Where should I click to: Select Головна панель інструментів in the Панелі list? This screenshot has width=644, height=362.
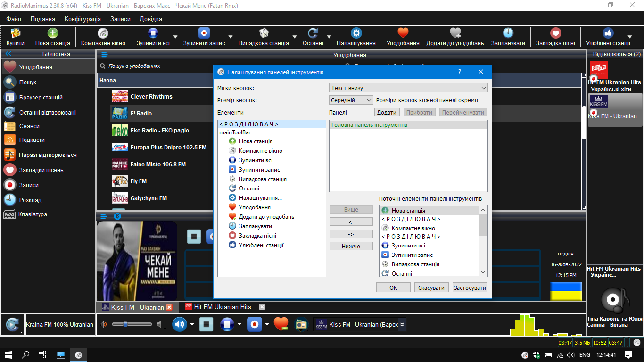pyautogui.click(x=408, y=125)
